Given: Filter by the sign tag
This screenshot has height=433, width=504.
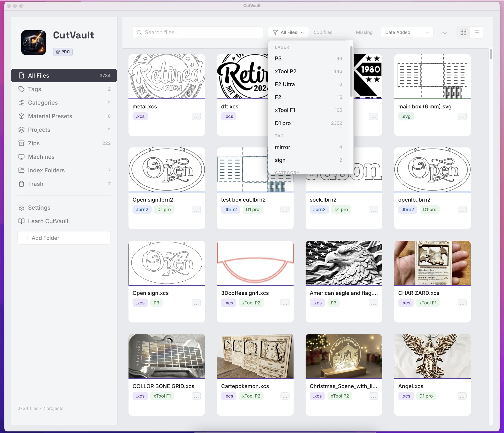Looking at the screenshot, I should tap(309, 160).
